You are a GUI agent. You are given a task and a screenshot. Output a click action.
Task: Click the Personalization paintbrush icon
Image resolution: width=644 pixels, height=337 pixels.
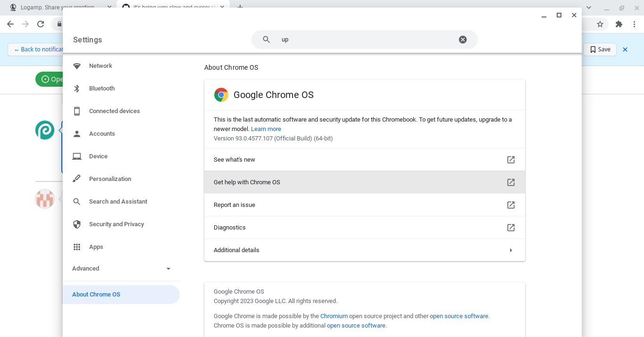(x=76, y=179)
